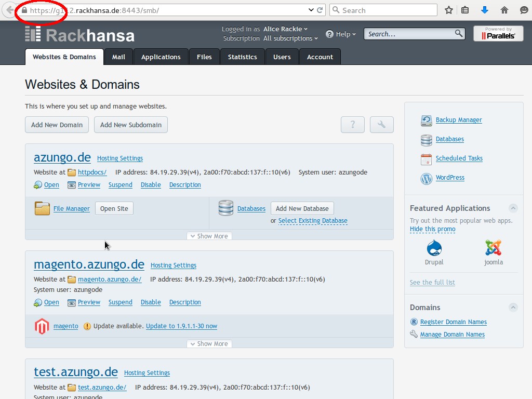Switch to the Websites & Domains tab

pyautogui.click(x=64, y=57)
